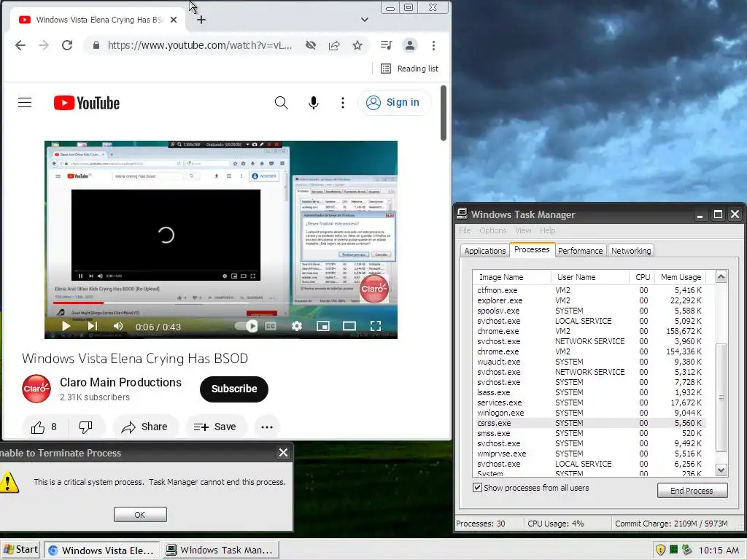Open the Reading list
This screenshot has width=747, height=560.
pos(409,69)
